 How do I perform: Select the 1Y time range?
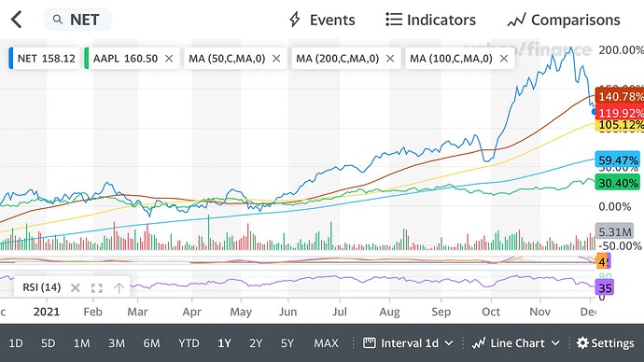tap(224, 343)
